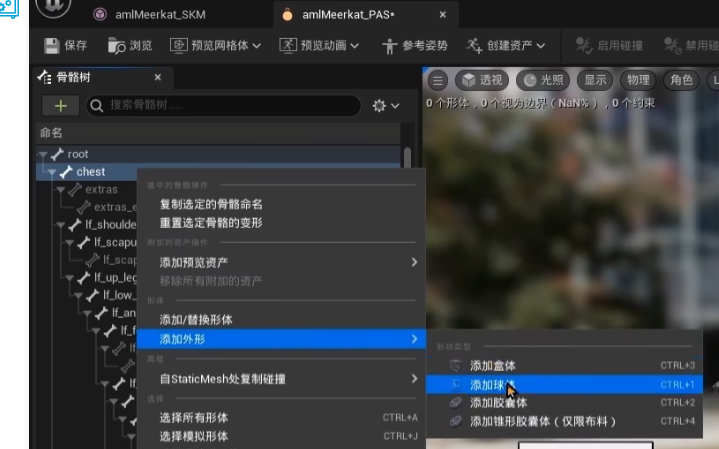Choose Select All Bodies (选择所有形体)
719x449 pixels.
click(x=282, y=418)
